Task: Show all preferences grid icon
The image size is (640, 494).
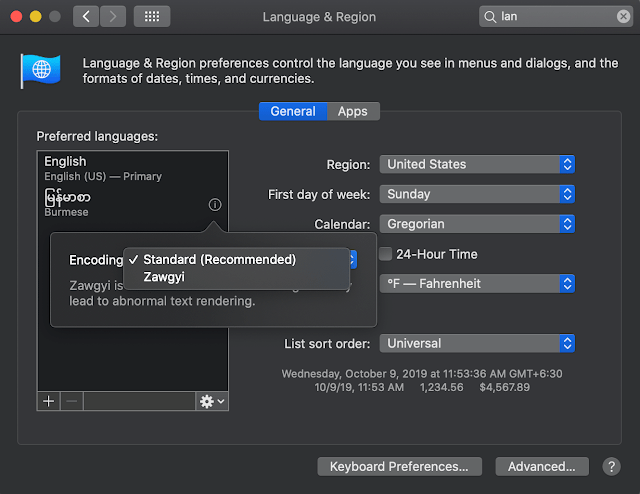Action: (x=151, y=16)
